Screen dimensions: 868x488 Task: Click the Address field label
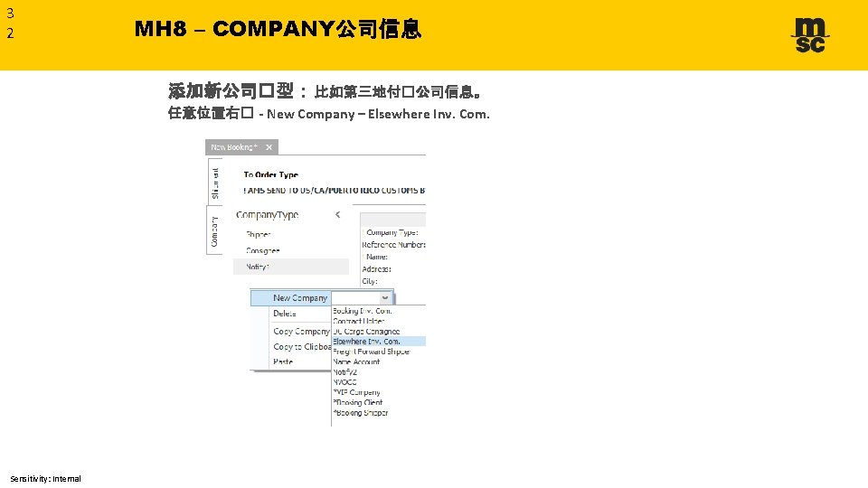[x=376, y=269]
